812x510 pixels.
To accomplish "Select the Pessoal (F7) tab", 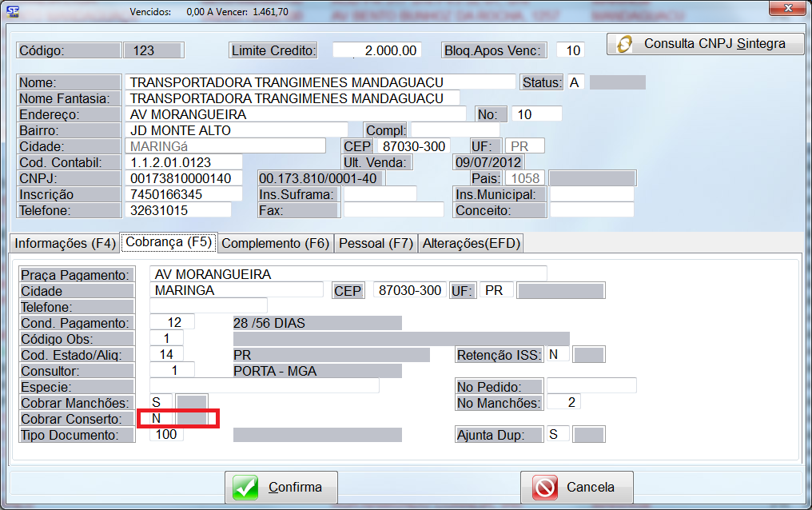I will [x=376, y=243].
